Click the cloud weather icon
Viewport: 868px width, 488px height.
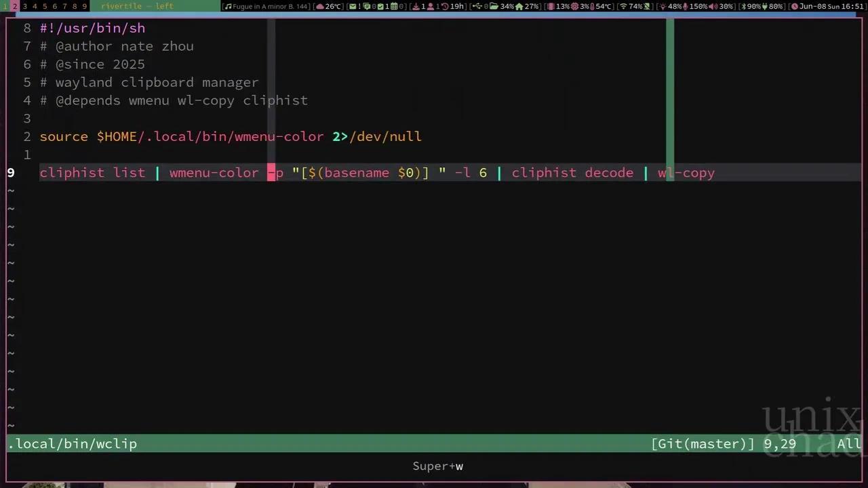coord(320,6)
